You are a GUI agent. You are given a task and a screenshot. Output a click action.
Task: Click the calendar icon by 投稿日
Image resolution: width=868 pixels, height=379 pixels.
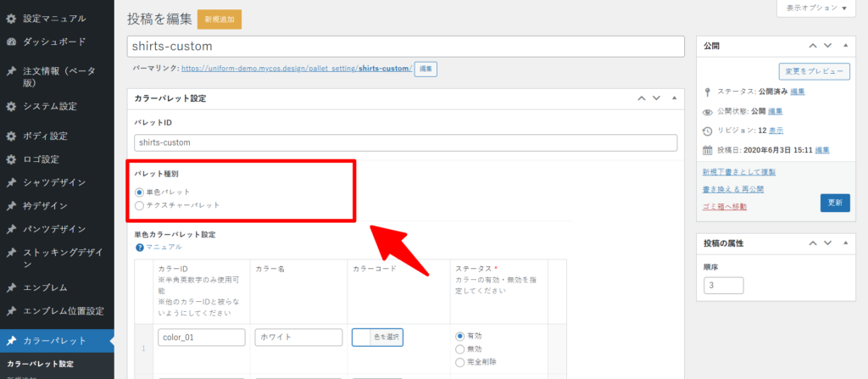[x=707, y=150]
